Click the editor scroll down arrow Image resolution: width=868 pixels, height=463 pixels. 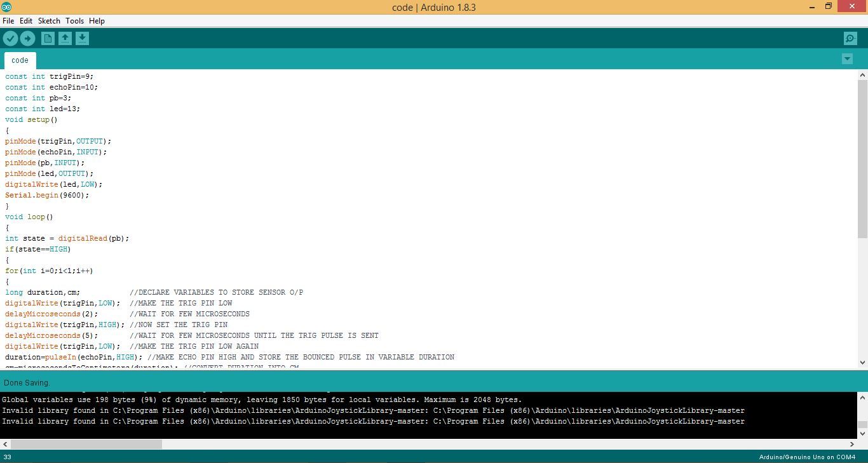(862, 363)
